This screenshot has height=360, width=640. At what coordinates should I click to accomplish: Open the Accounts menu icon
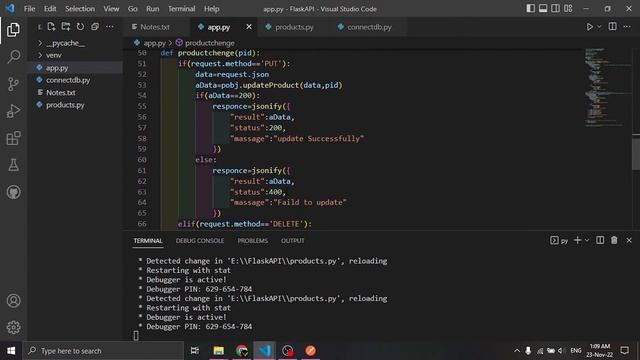click(x=13, y=301)
